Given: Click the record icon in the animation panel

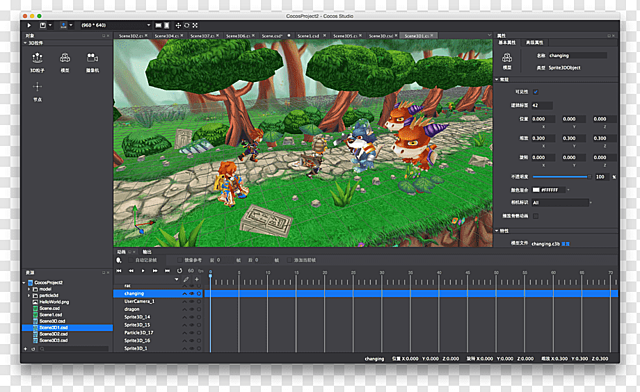Looking at the screenshot, I should tap(119, 260).
